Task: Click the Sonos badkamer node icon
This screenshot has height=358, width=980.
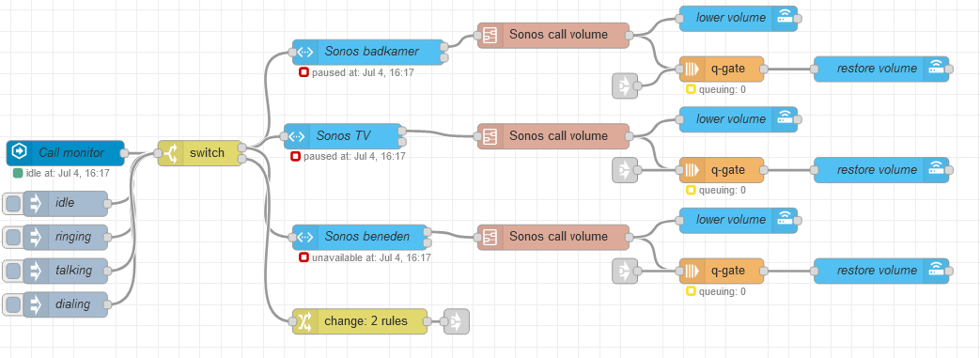Action: point(305,53)
